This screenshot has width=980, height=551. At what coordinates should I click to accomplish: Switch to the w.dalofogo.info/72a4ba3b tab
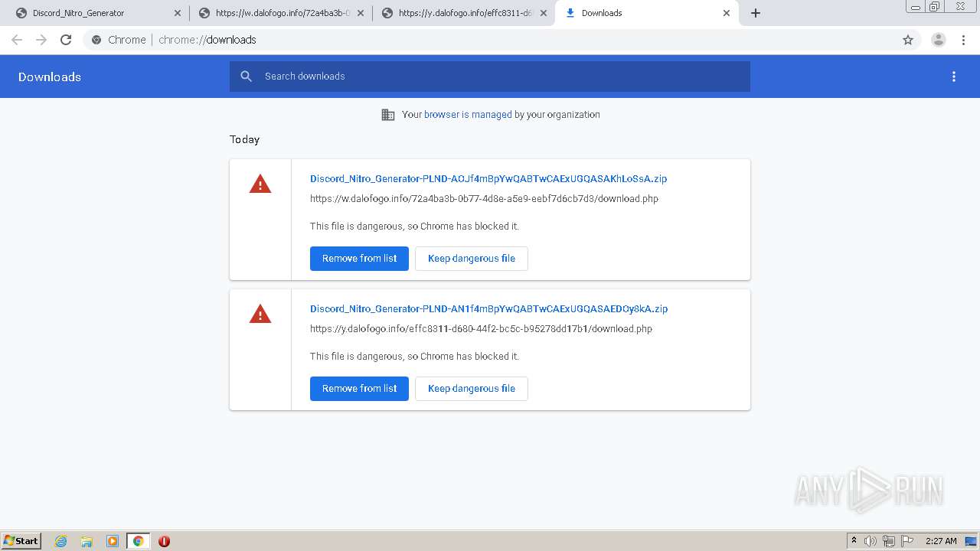click(x=279, y=13)
